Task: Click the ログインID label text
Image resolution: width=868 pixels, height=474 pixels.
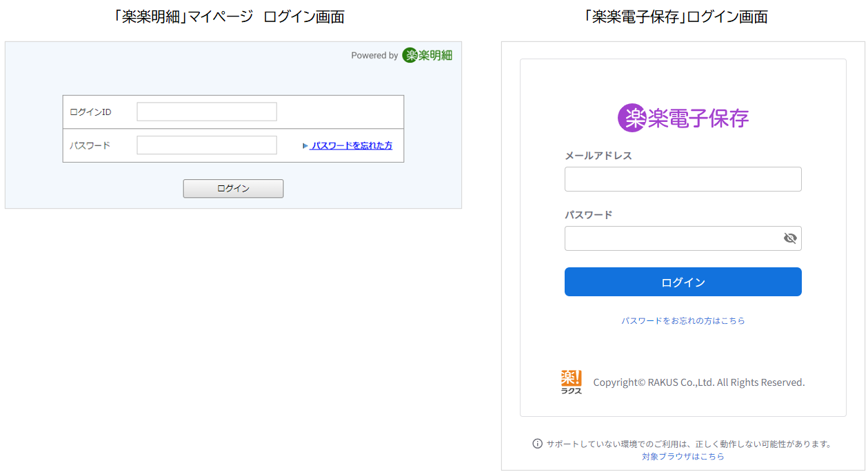Action: tap(90, 112)
